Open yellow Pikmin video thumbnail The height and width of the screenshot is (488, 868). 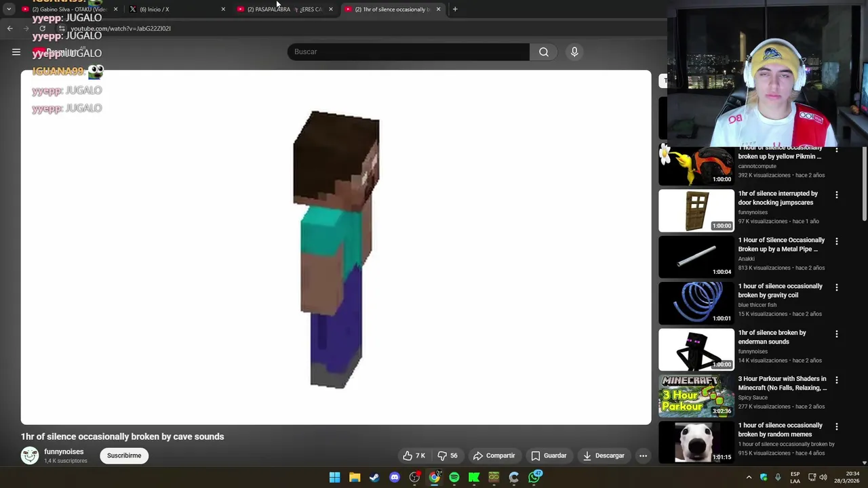(x=696, y=166)
